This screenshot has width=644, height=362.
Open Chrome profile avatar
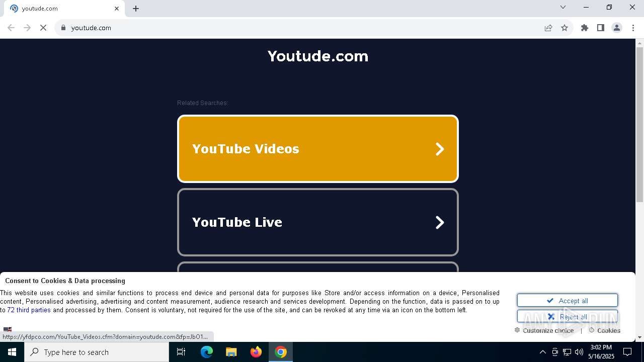(x=617, y=28)
